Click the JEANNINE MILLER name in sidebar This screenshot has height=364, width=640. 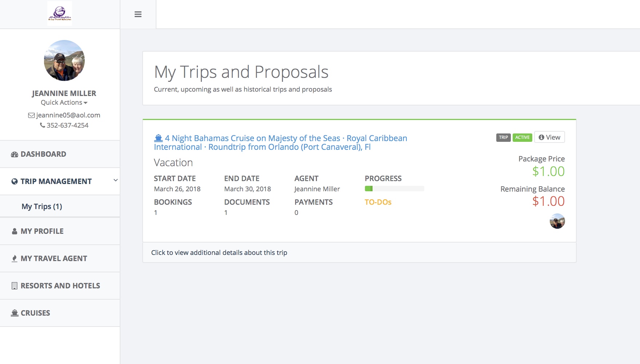(64, 93)
